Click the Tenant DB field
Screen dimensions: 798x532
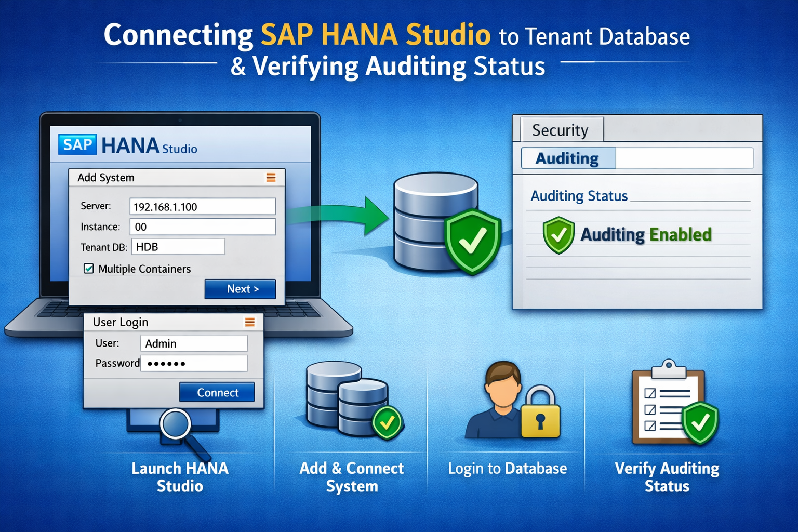click(178, 247)
